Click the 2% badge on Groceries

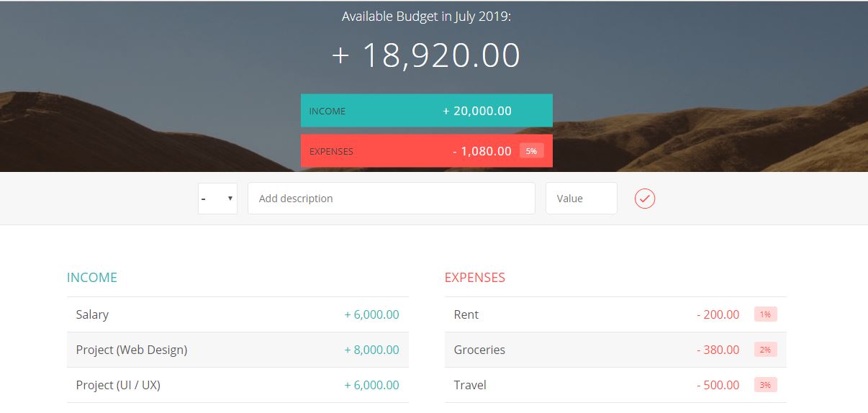pos(765,350)
